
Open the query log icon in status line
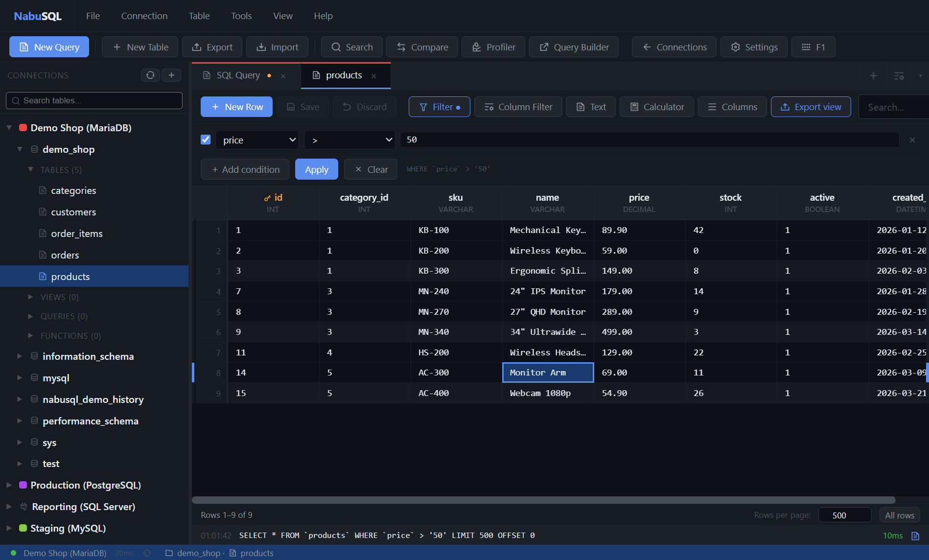[x=915, y=536]
